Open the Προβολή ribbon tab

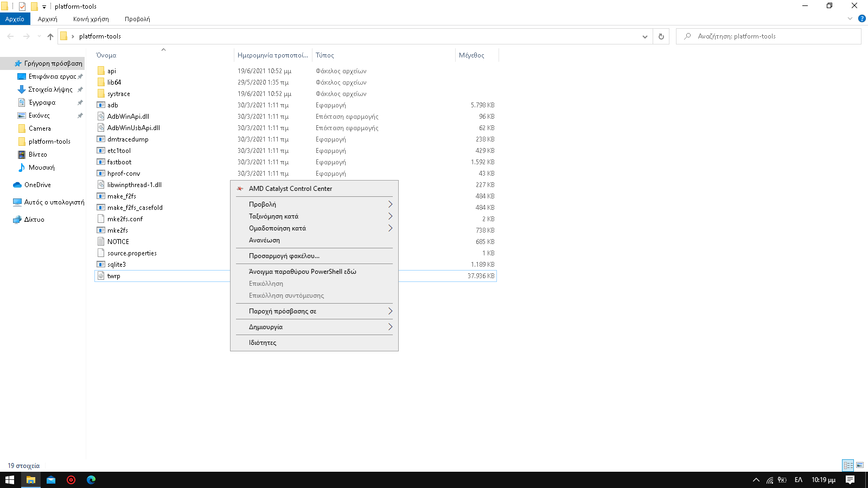click(137, 19)
